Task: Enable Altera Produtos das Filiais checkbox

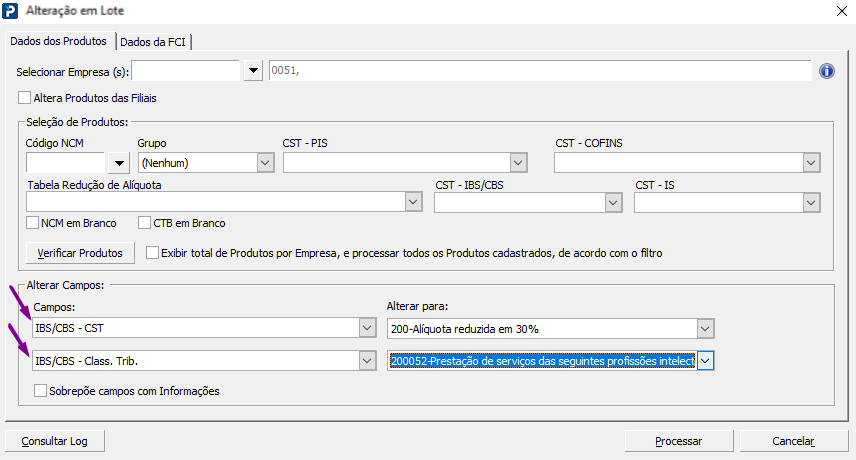Action: click(25, 98)
